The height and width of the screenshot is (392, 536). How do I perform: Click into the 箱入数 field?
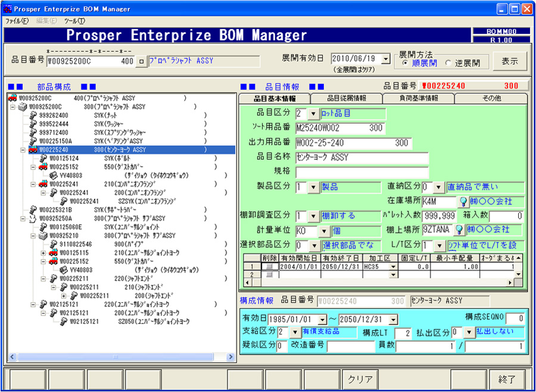[x=507, y=216]
